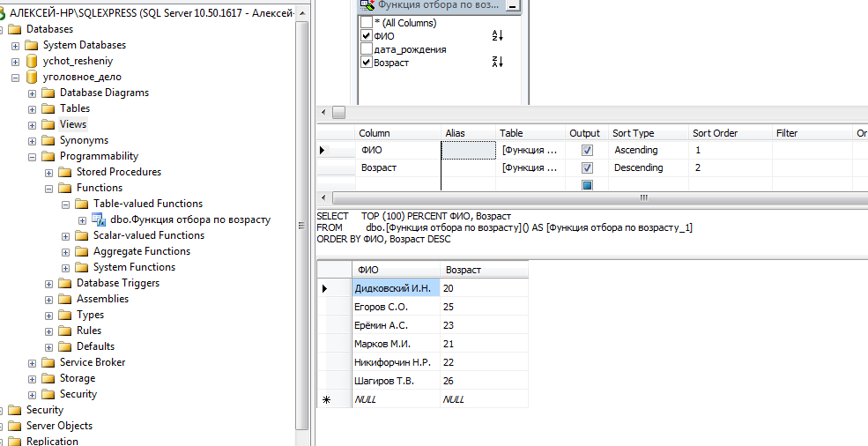Image resolution: width=868 pixels, height=446 pixels.
Task: Collapse the Table-valued Functions node
Action: click(65, 204)
